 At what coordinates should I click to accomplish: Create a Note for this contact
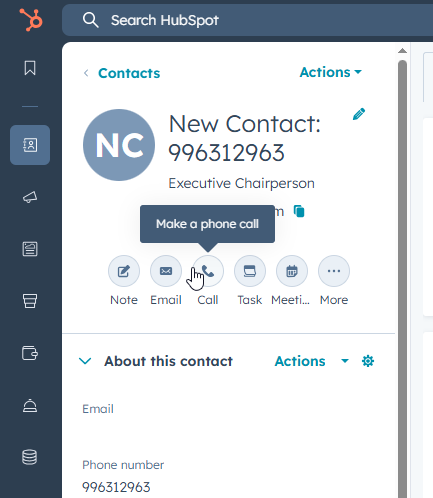124,271
